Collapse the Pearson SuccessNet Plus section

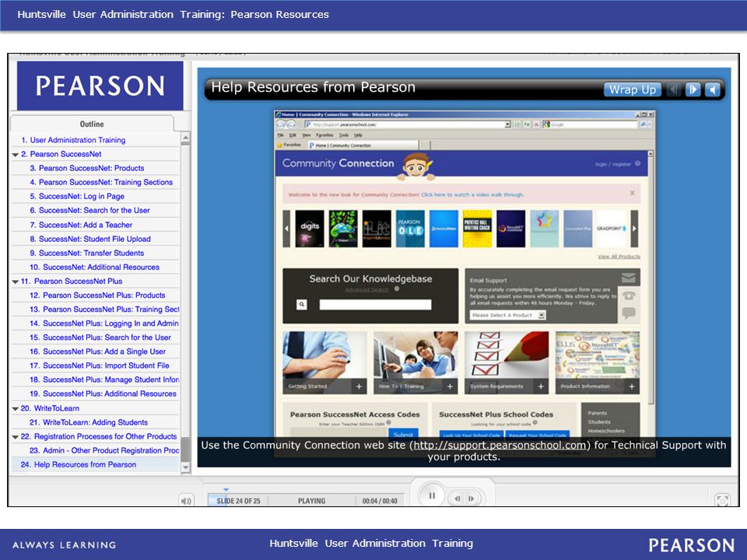pos(16,282)
